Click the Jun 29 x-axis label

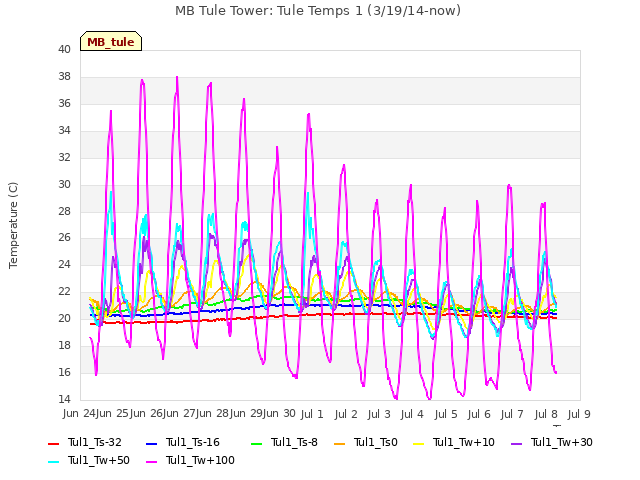click(x=246, y=413)
